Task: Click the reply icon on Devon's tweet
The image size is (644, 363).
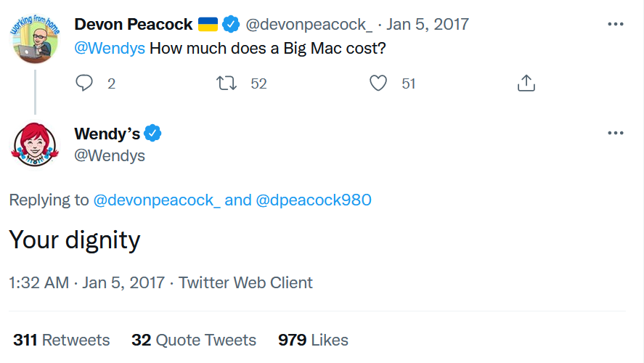Action: tap(85, 83)
